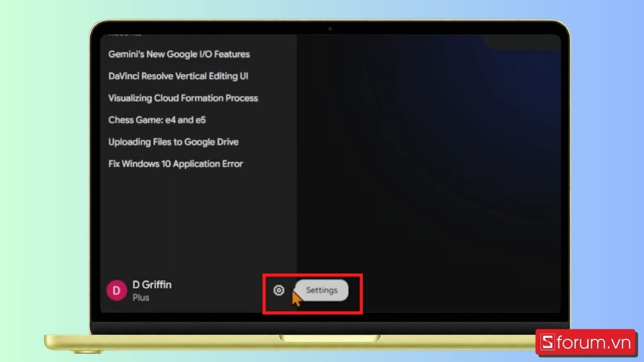The height and width of the screenshot is (362, 644).
Task: Open the "Chess Game: e4 and e5" chat
Action: click(x=157, y=120)
